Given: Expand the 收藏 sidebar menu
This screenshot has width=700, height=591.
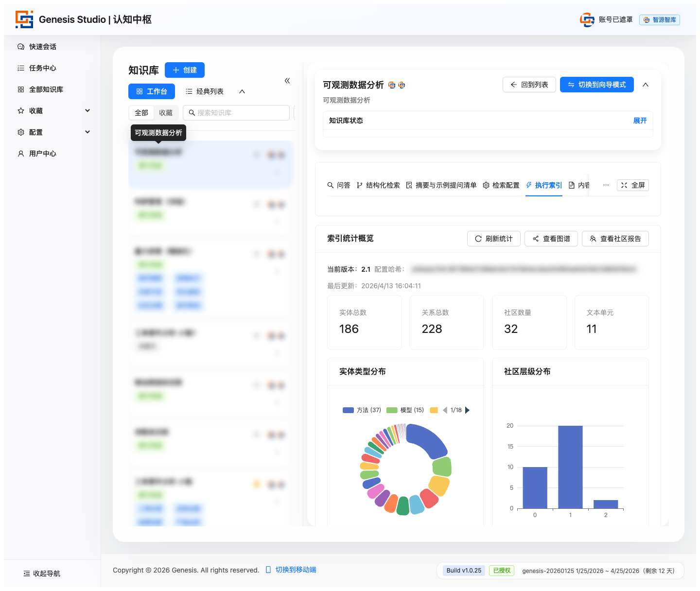Looking at the screenshot, I should click(x=87, y=111).
